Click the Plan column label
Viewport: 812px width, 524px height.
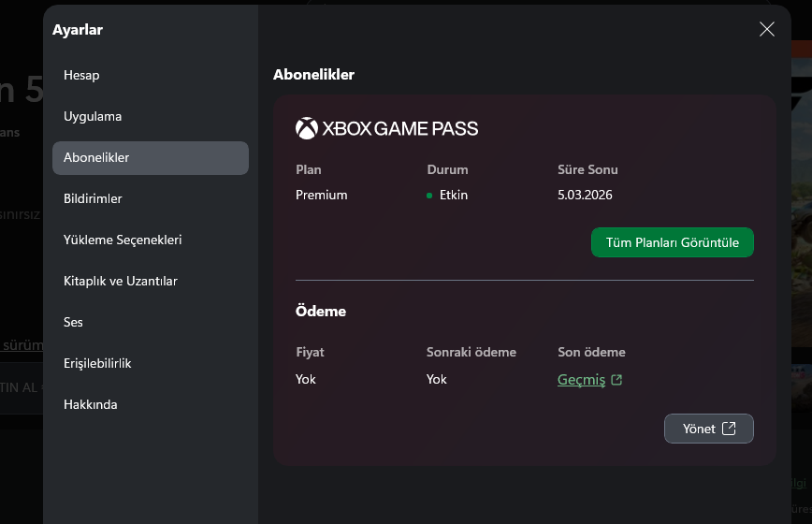(308, 170)
